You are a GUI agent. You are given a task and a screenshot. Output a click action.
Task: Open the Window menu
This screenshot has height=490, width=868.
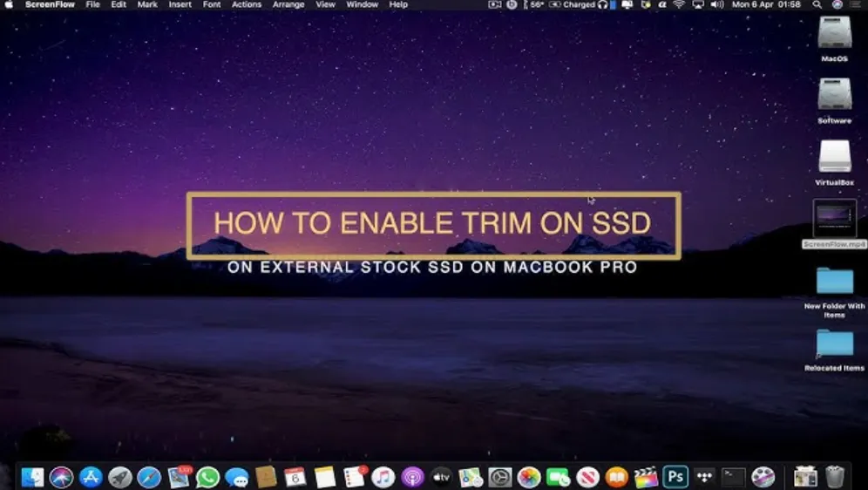coord(362,4)
